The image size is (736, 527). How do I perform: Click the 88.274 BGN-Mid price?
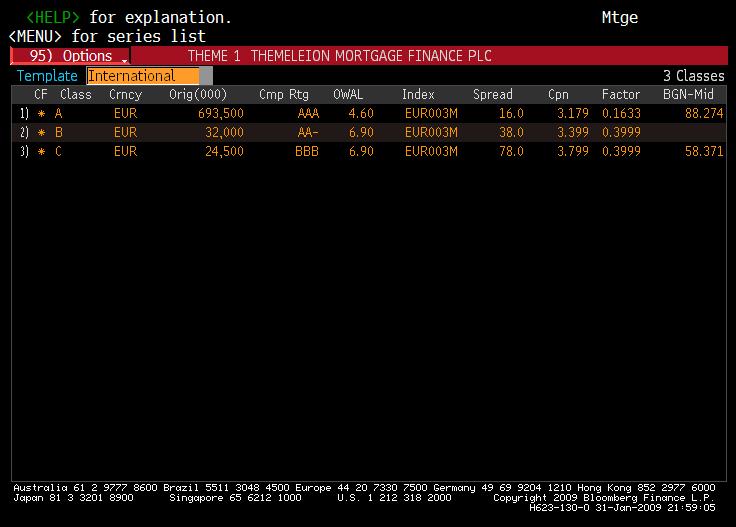click(704, 114)
